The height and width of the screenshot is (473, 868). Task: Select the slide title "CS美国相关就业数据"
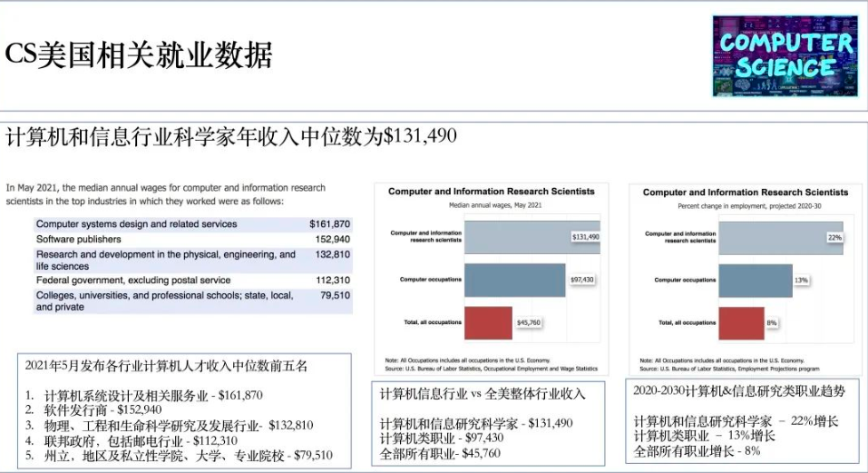tap(139, 56)
